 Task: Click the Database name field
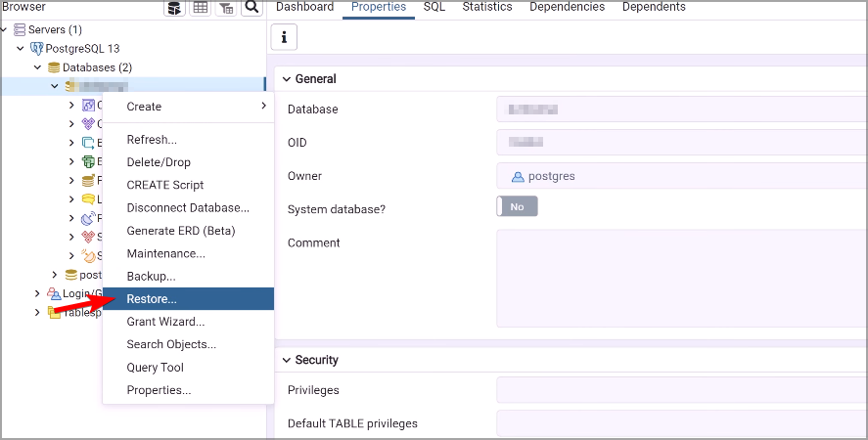coord(682,110)
